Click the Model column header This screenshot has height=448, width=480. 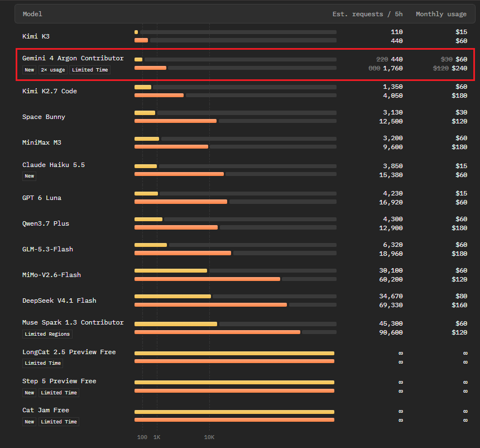pos(32,14)
